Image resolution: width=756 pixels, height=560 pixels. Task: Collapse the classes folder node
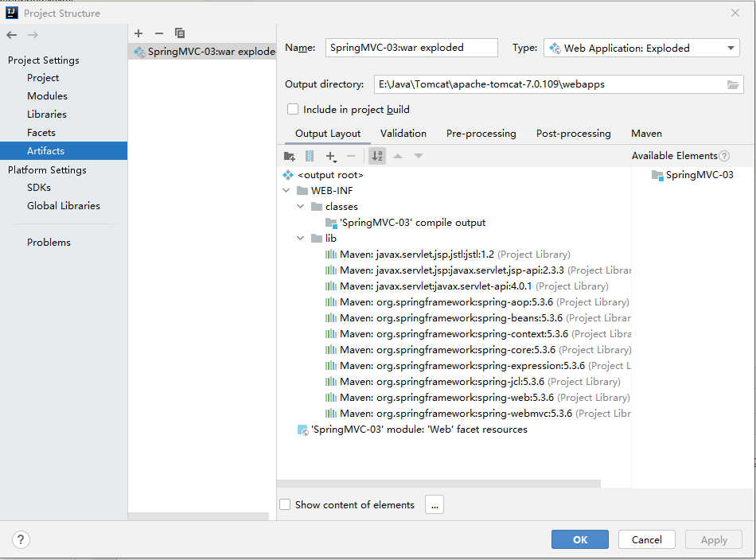pyautogui.click(x=300, y=207)
